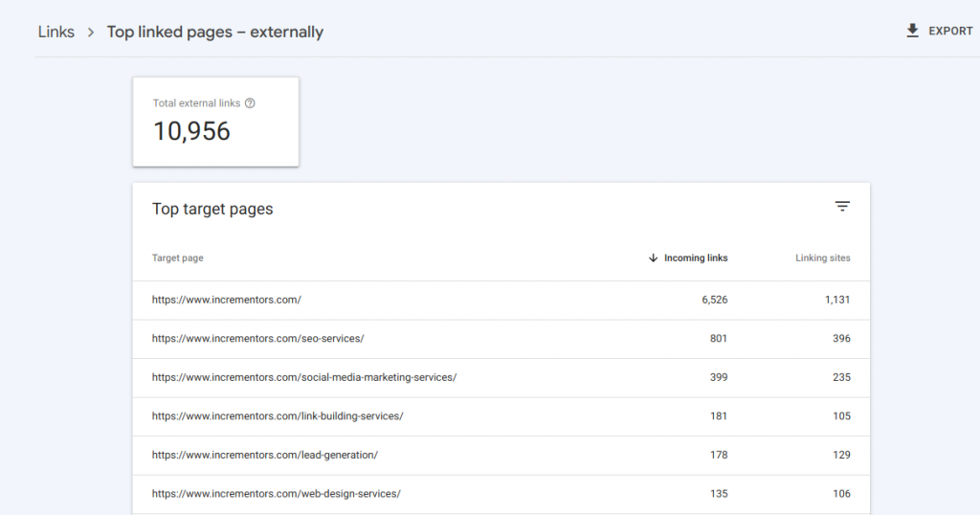Image resolution: width=980 pixels, height=515 pixels.
Task: Click the 10,956 total links value
Action: pos(191,131)
